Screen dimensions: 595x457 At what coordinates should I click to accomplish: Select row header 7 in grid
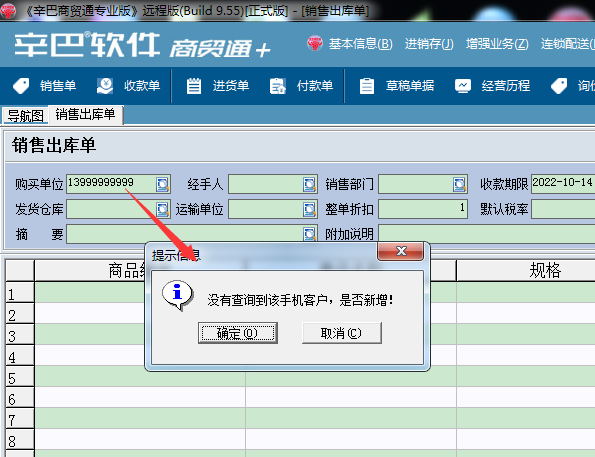[20, 418]
